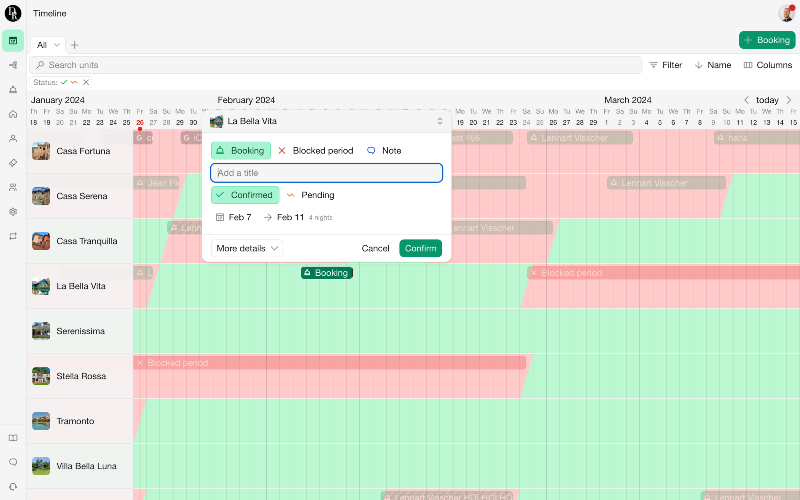Screen dimensions: 800x500
Task: Select the new Booking bar on La Bella Vita row
Action: pos(327,273)
